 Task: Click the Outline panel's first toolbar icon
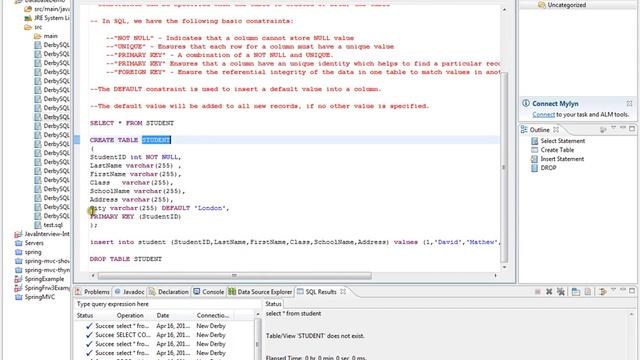tap(603, 129)
